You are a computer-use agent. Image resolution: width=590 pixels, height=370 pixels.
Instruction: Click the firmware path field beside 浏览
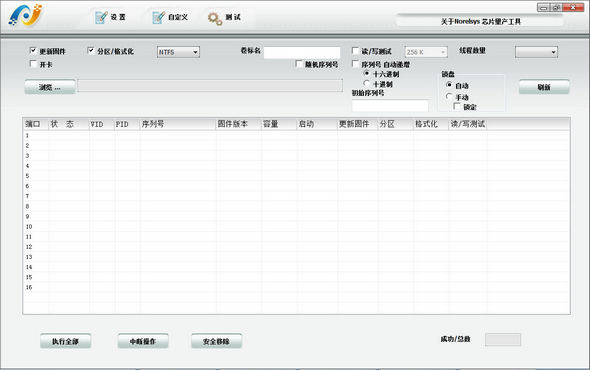tap(210, 85)
